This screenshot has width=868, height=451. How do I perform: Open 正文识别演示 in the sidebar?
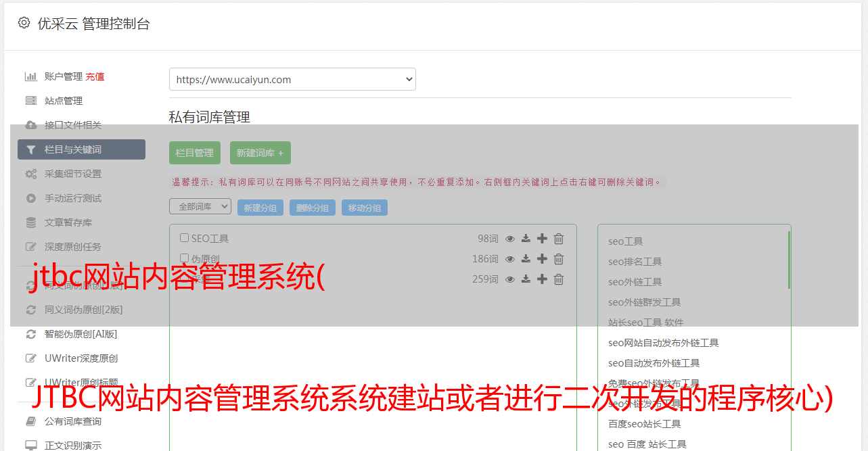click(x=73, y=446)
